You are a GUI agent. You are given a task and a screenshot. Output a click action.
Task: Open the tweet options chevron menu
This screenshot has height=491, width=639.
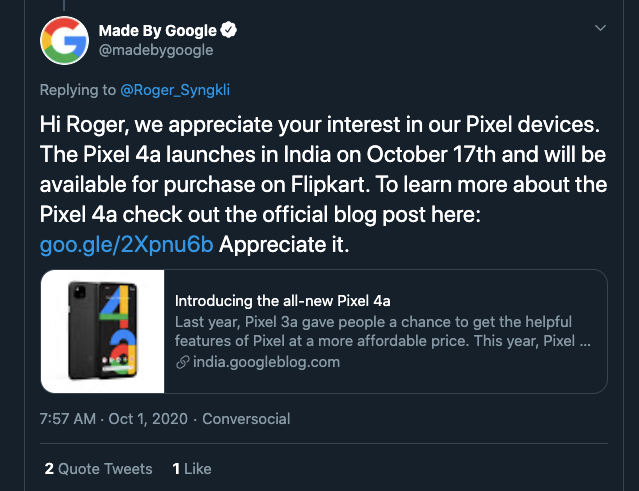600,28
